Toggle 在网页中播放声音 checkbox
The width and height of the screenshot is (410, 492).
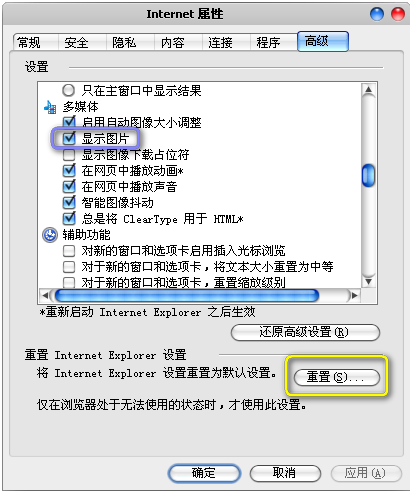pyautogui.click(x=69, y=186)
